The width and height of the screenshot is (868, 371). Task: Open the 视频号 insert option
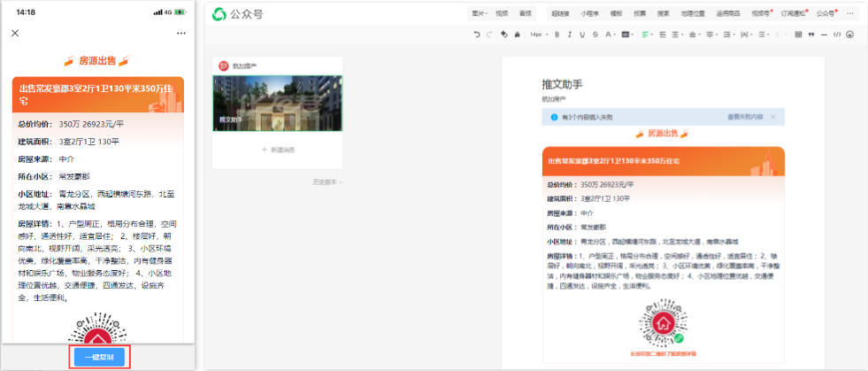[761, 14]
